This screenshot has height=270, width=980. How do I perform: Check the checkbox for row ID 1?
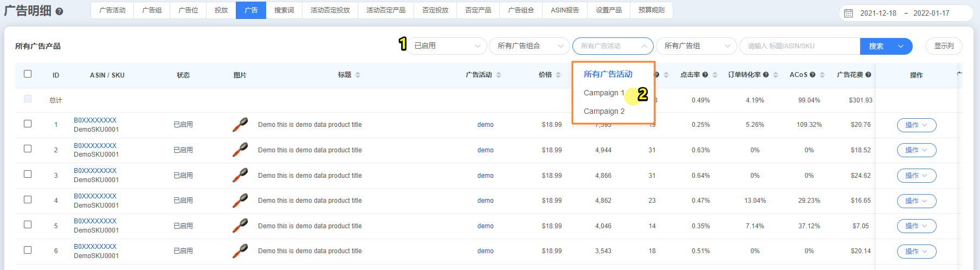pos(28,124)
